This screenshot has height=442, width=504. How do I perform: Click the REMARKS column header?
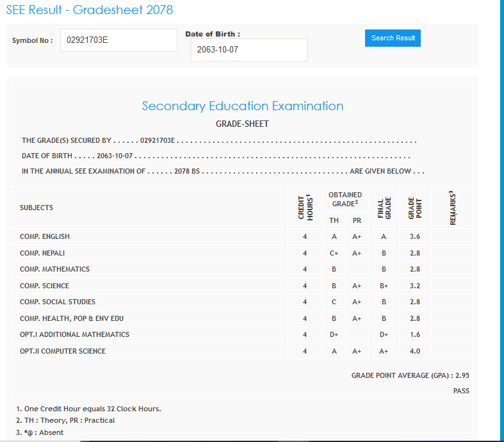pos(452,208)
